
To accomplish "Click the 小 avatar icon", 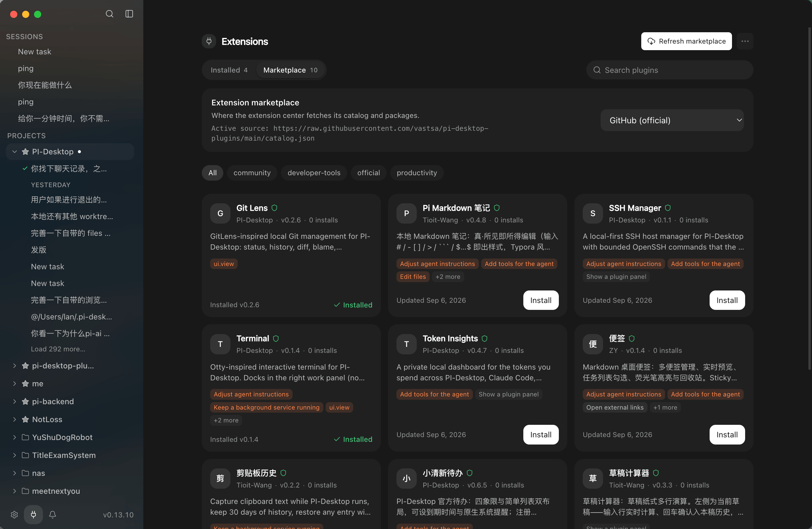I will coord(406,479).
